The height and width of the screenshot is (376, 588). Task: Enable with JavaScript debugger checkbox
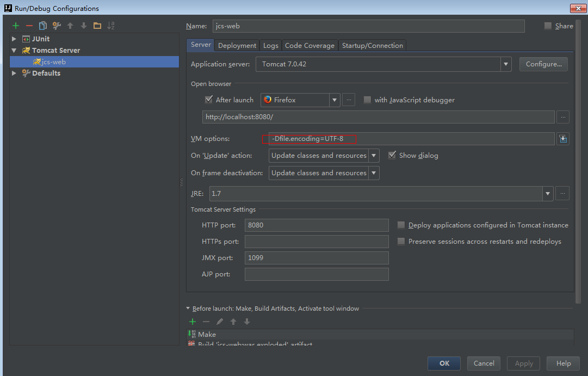click(368, 100)
